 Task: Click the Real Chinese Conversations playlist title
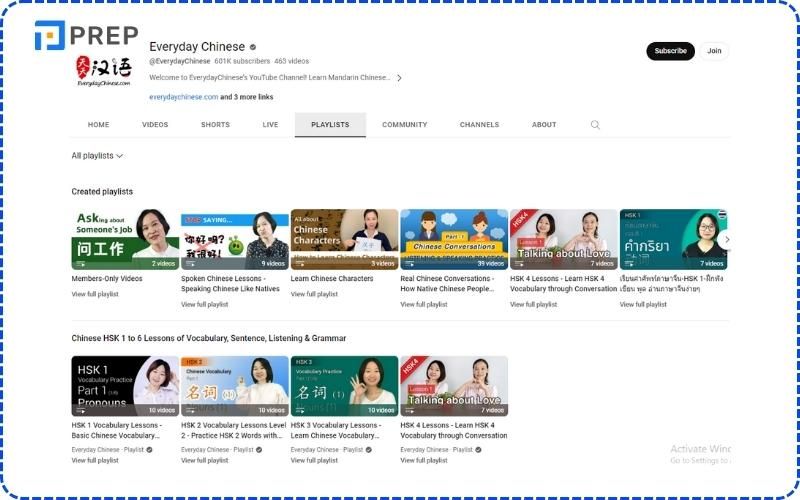coord(447,284)
